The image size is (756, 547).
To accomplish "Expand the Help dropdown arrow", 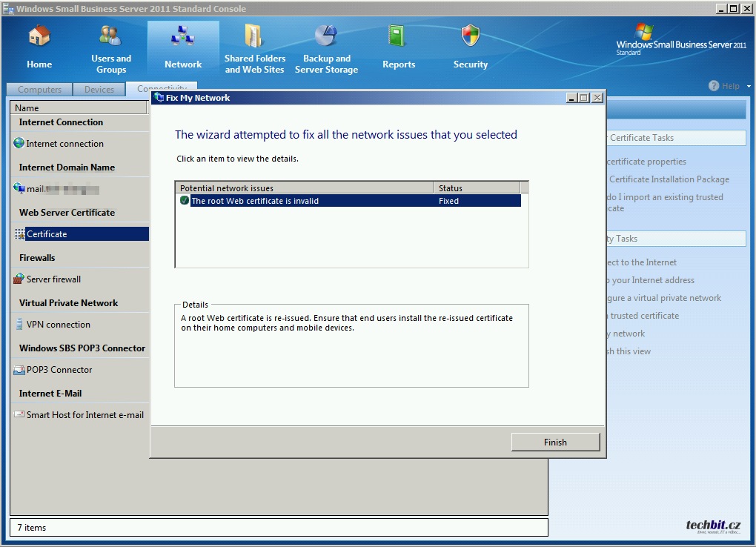I will [749, 87].
